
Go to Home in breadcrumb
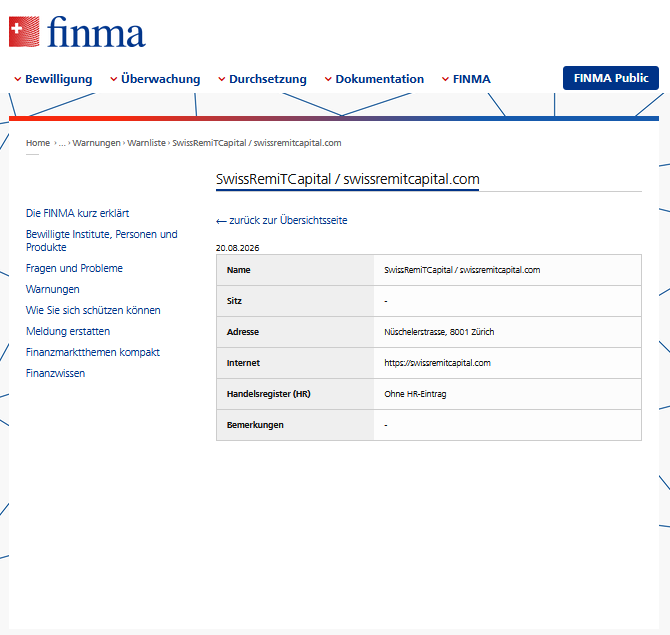[38, 143]
